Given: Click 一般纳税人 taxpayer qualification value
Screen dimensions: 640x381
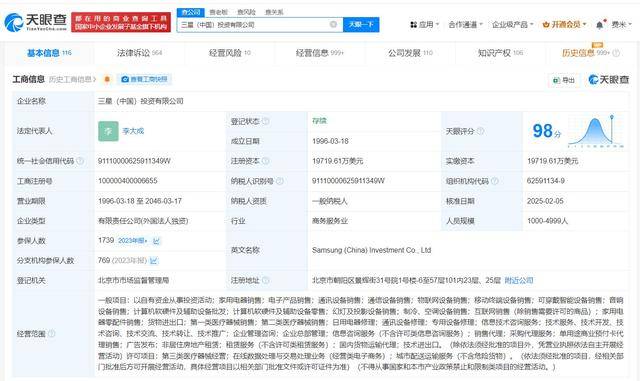Looking at the screenshot, I should click(x=330, y=201).
